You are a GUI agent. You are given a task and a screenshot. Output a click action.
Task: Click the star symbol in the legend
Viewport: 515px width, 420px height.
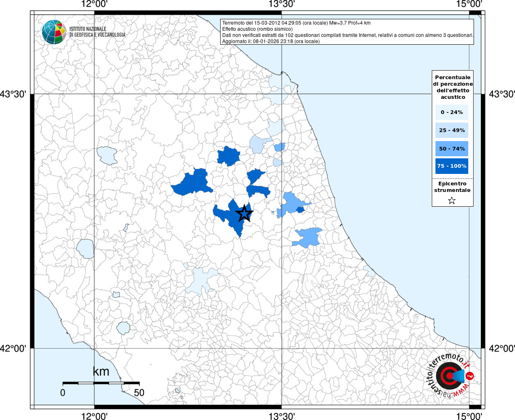tap(451, 201)
